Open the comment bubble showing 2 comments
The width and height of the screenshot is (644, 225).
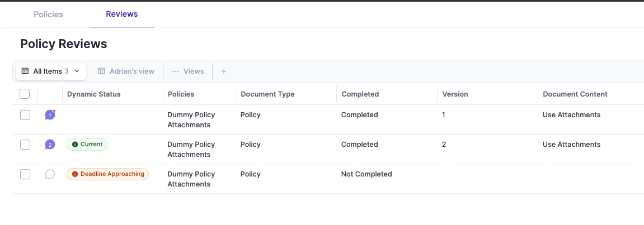(x=50, y=145)
